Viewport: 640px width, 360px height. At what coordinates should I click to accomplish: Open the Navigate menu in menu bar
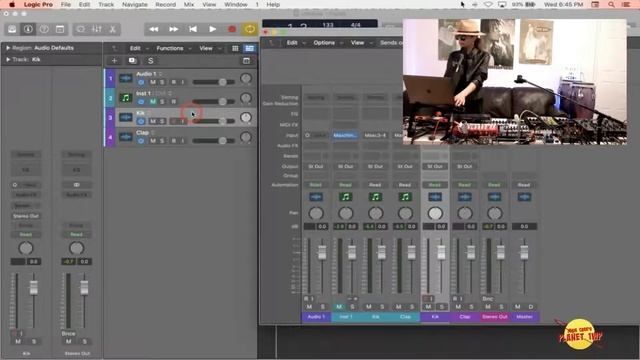tap(135, 4)
